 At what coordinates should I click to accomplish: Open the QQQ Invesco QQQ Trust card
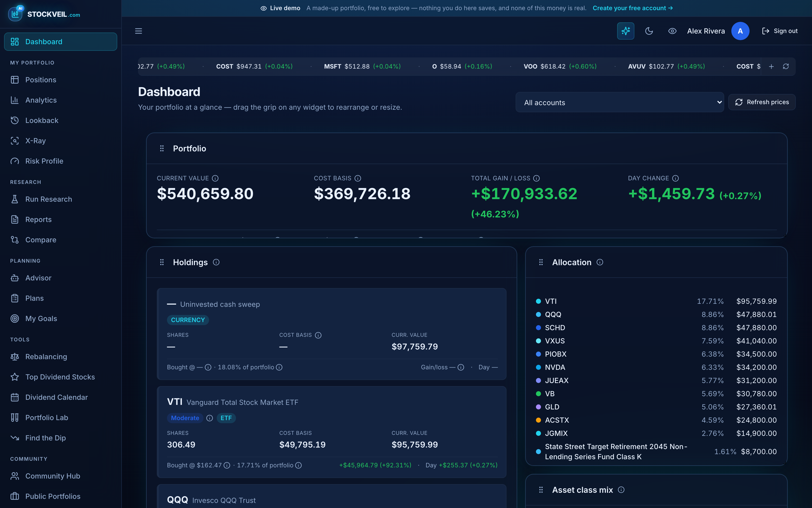coord(331,496)
